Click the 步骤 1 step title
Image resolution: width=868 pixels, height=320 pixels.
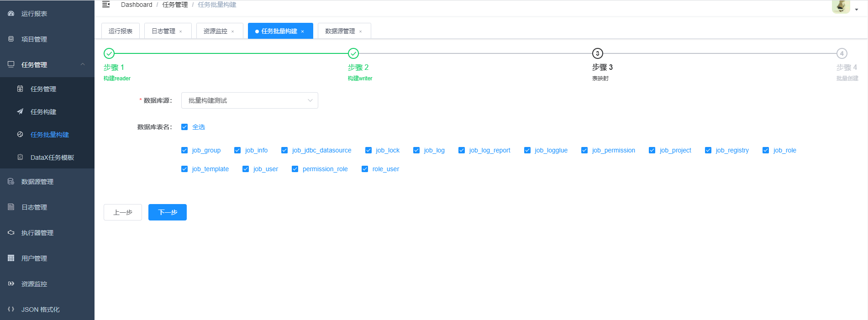coord(114,67)
